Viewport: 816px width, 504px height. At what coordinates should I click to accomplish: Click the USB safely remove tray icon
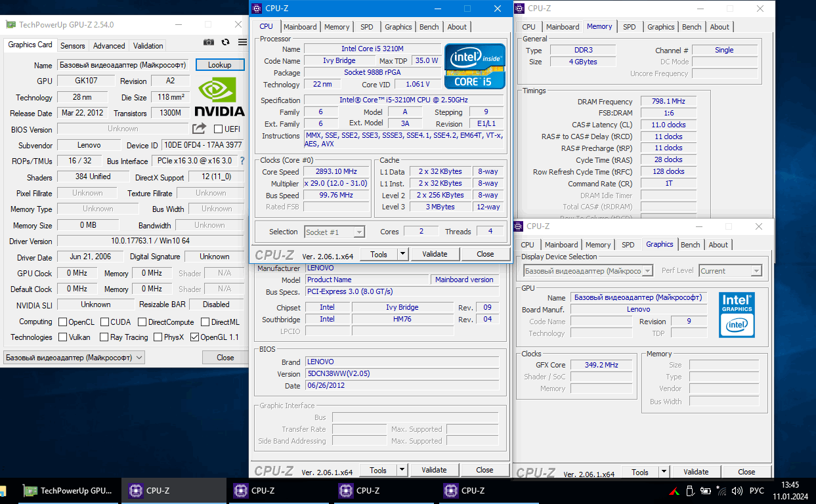[690, 490]
